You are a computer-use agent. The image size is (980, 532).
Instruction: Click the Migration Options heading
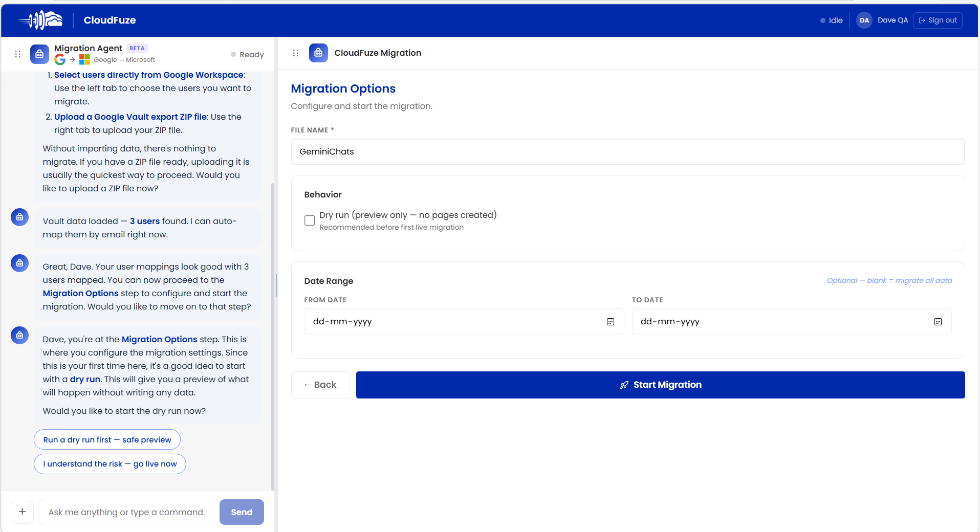[343, 88]
